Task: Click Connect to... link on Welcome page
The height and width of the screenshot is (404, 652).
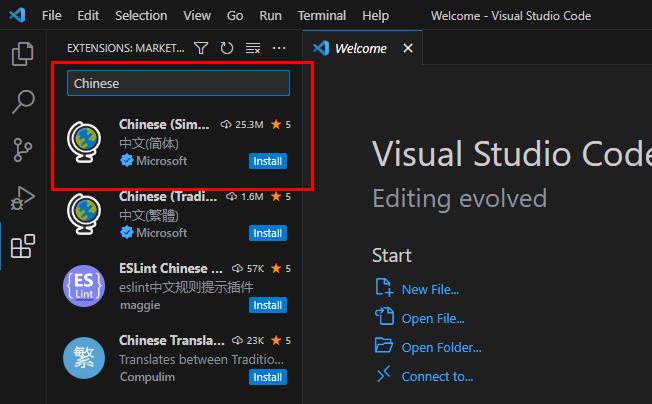Action: (437, 377)
